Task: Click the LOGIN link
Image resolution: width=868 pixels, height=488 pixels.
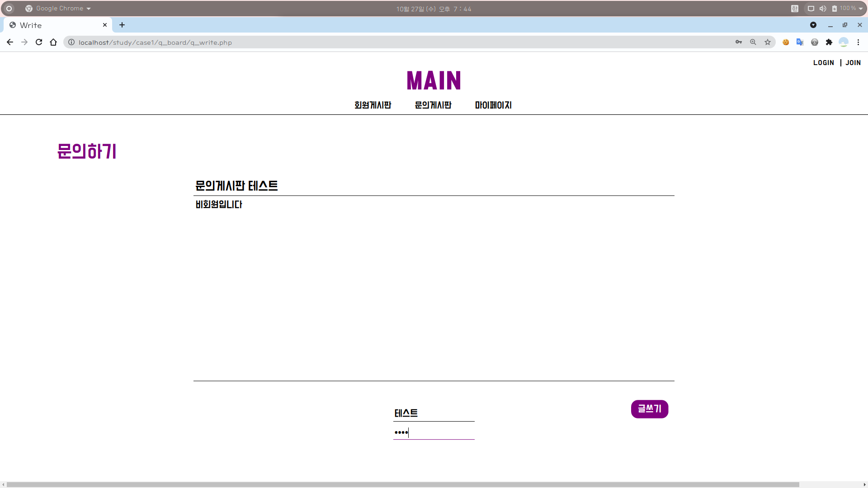Action: coord(823,63)
